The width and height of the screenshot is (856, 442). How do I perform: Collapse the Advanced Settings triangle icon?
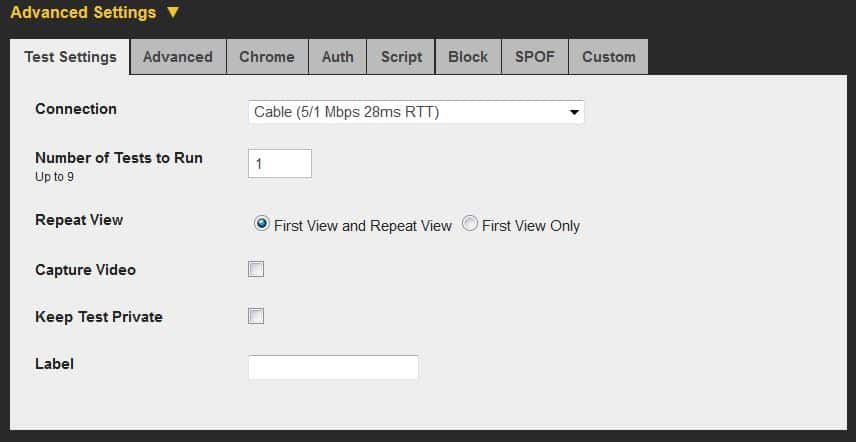coord(173,12)
